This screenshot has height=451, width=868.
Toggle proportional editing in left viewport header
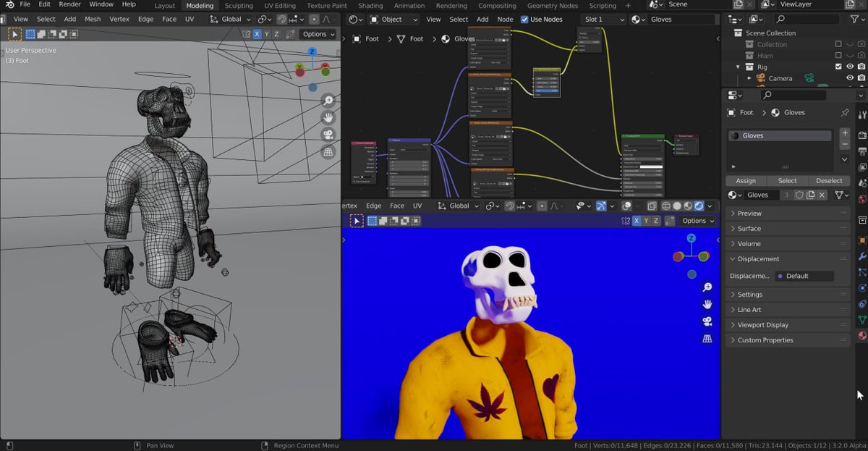(x=314, y=19)
